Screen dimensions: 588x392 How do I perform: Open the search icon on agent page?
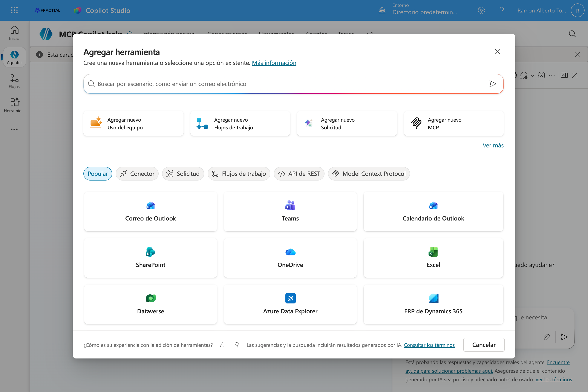pyautogui.click(x=572, y=34)
